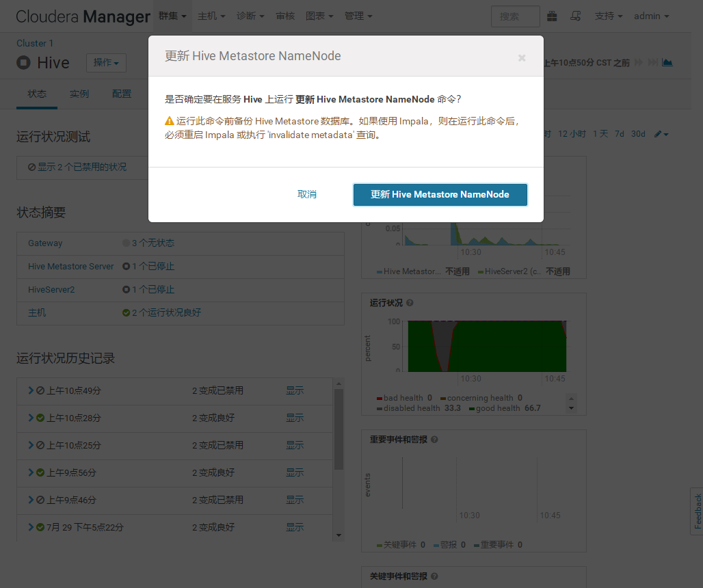This screenshot has width=703, height=588.
Task: Click the skip-to-now end icon
Action: click(x=653, y=62)
